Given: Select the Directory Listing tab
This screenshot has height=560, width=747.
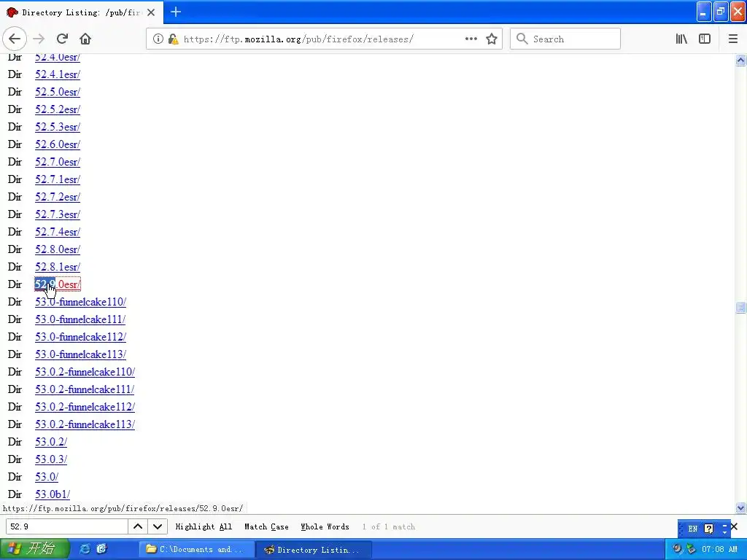Looking at the screenshot, I should point(82,12).
